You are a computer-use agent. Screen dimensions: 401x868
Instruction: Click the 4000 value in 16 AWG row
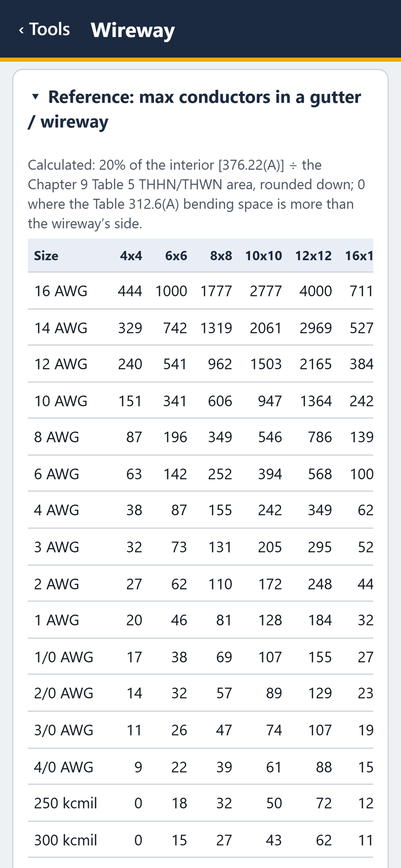coord(316,291)
